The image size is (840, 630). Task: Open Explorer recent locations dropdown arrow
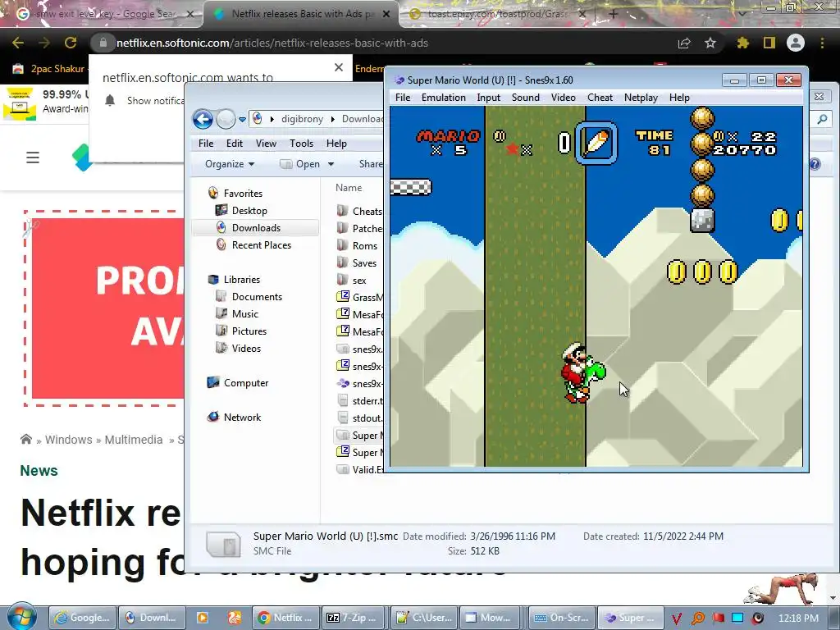tap(242, 120)
